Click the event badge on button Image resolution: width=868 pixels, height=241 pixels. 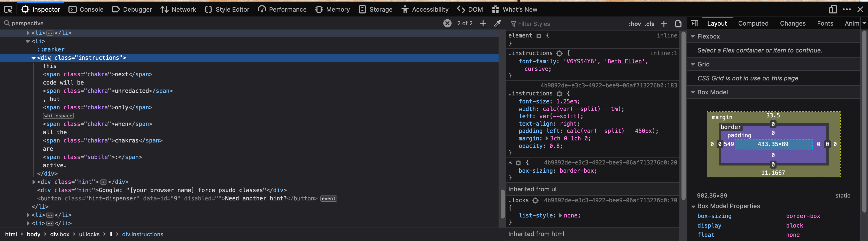(x=329, y=199)
